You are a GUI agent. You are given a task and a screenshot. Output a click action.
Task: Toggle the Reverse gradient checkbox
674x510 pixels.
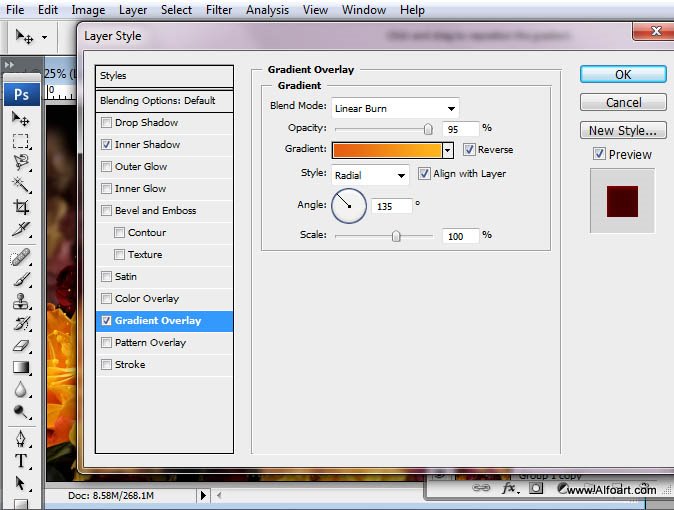[x=469, y=150]
